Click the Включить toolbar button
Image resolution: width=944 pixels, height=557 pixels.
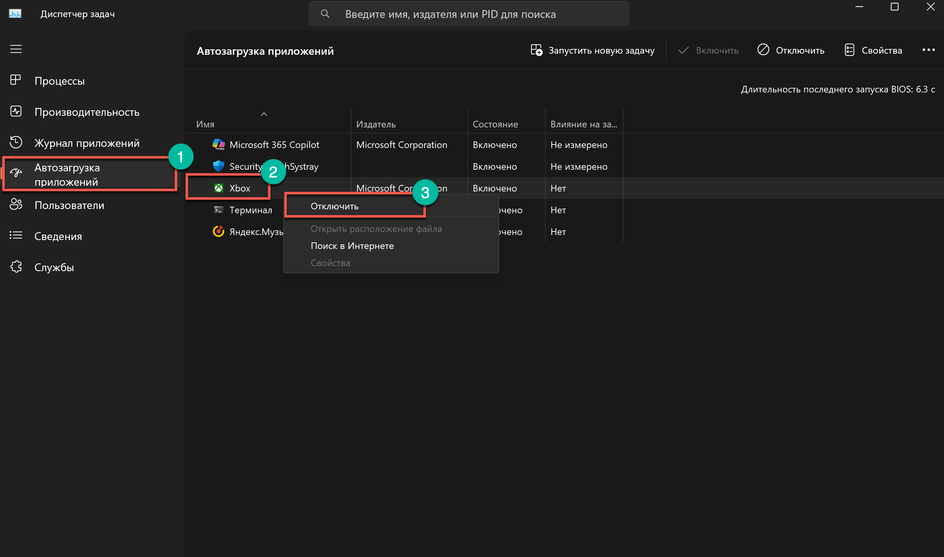[x=708, y=50]
